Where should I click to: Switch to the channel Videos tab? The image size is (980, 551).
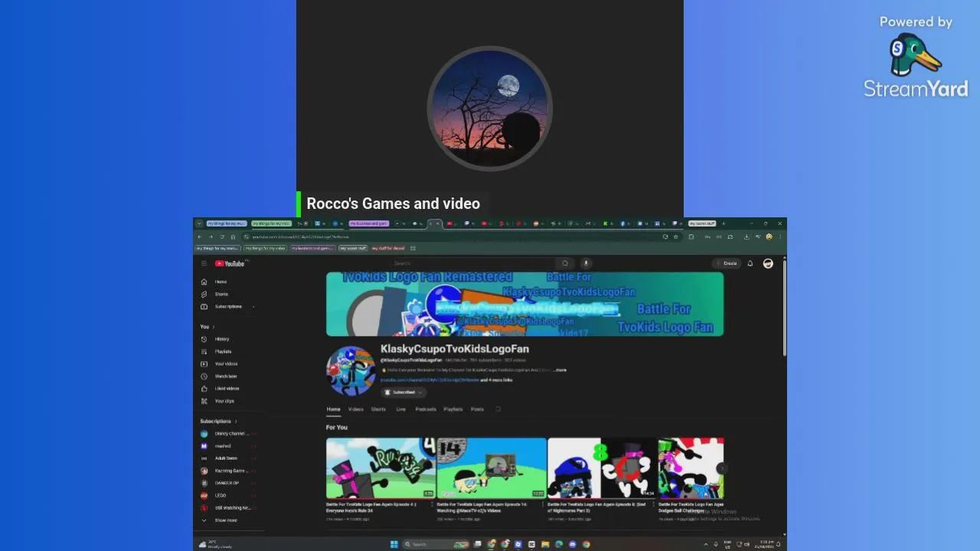point(356,409)
